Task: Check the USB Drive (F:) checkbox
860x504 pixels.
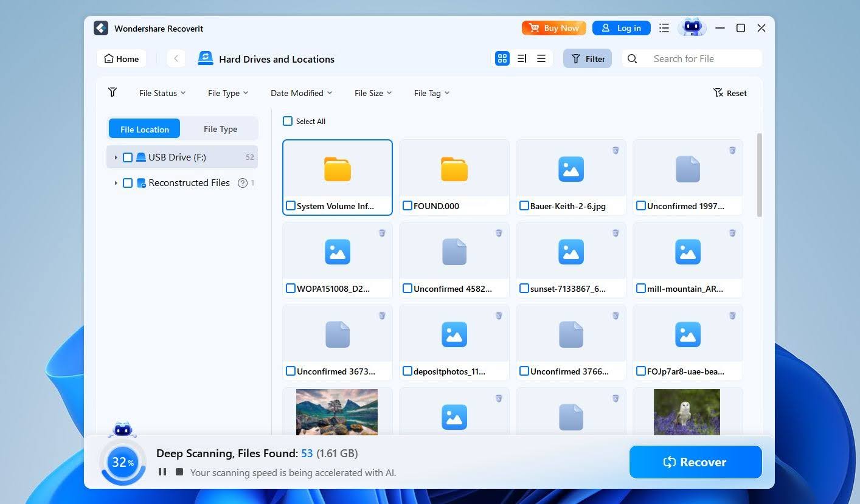Action: point(128,157)
